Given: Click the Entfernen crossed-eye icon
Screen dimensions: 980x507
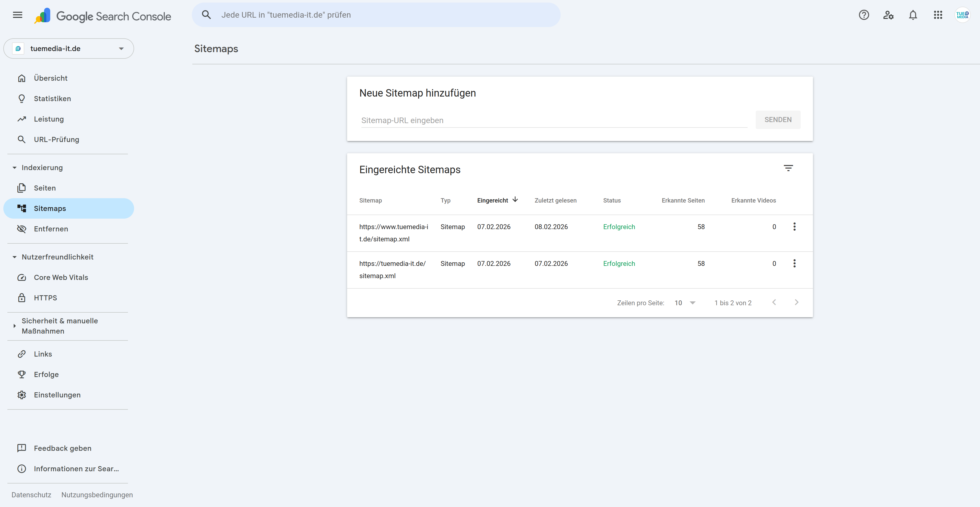Looking at the screenshot, I should point(22,229).
